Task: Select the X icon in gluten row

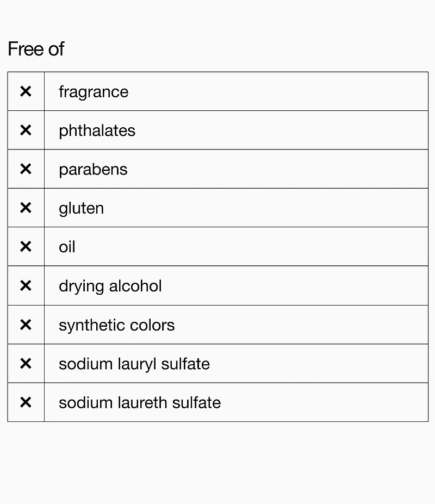Action: [x=26, y=208]
